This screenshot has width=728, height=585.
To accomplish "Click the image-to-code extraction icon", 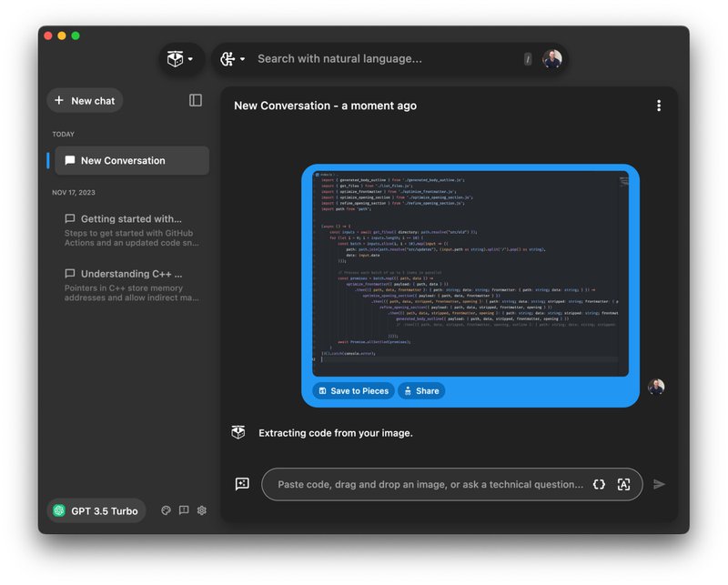I will coord(624,484).
